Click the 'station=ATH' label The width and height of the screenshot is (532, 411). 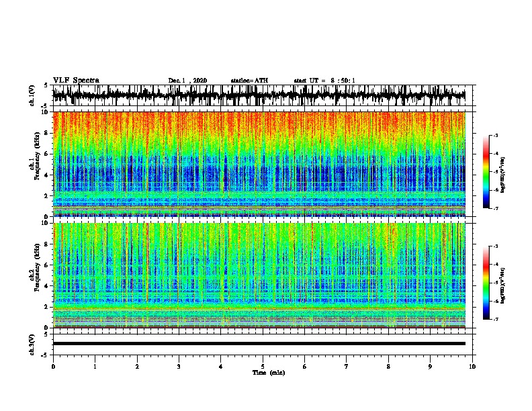pyautogui.click(x=249, y=81)
